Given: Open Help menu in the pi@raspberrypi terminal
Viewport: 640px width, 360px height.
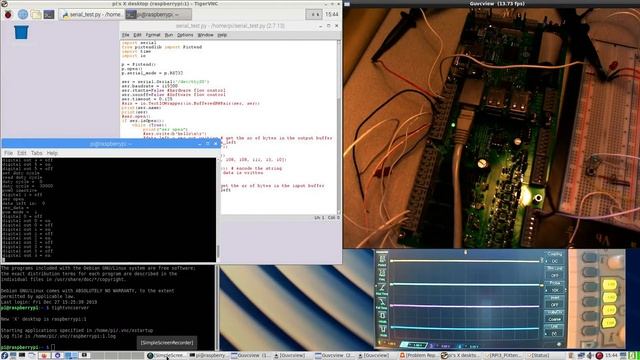Looking at the screenshot, I should coord(52,153).
